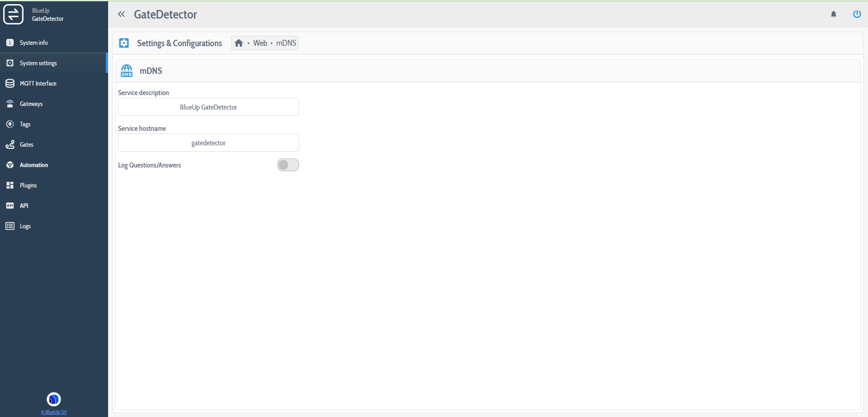
Task: Click the Service hostname input
Action: (208, 143)
